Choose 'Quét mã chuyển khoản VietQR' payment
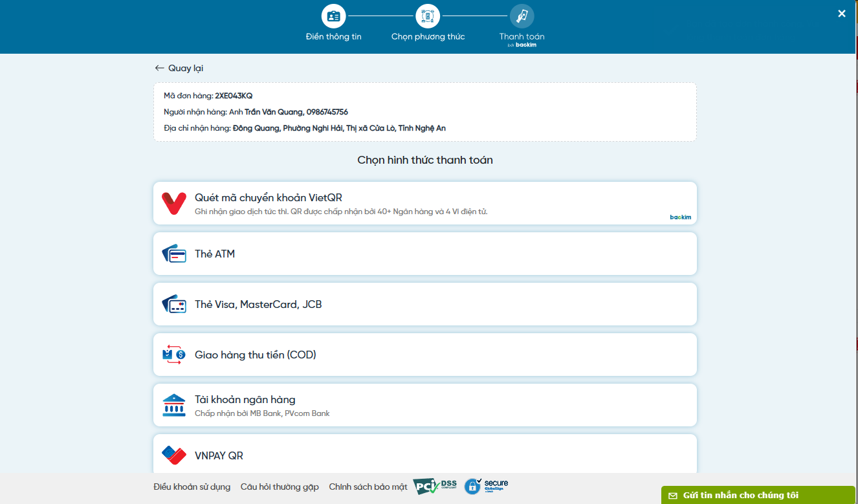Screen dimensions: 858x504 268,198
